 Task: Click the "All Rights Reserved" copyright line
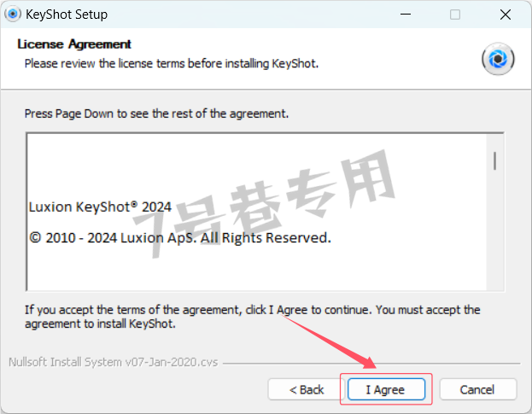pos(180,237)
